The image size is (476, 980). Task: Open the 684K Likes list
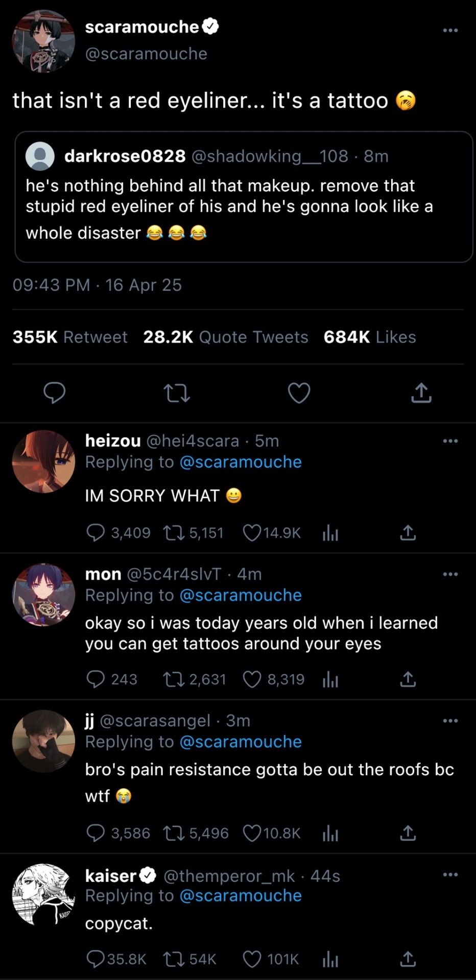point(369,337)
